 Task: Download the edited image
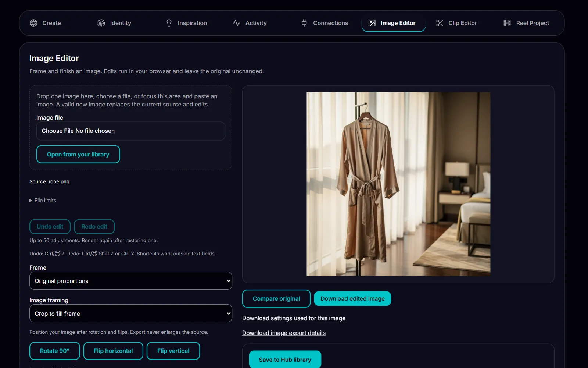click(x=352, y=299)
